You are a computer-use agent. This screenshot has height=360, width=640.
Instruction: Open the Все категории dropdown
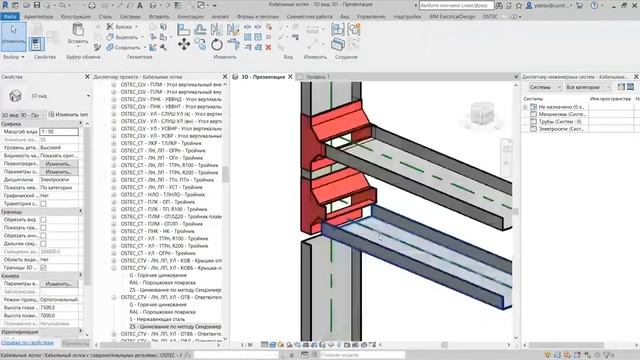click(588, 87)
